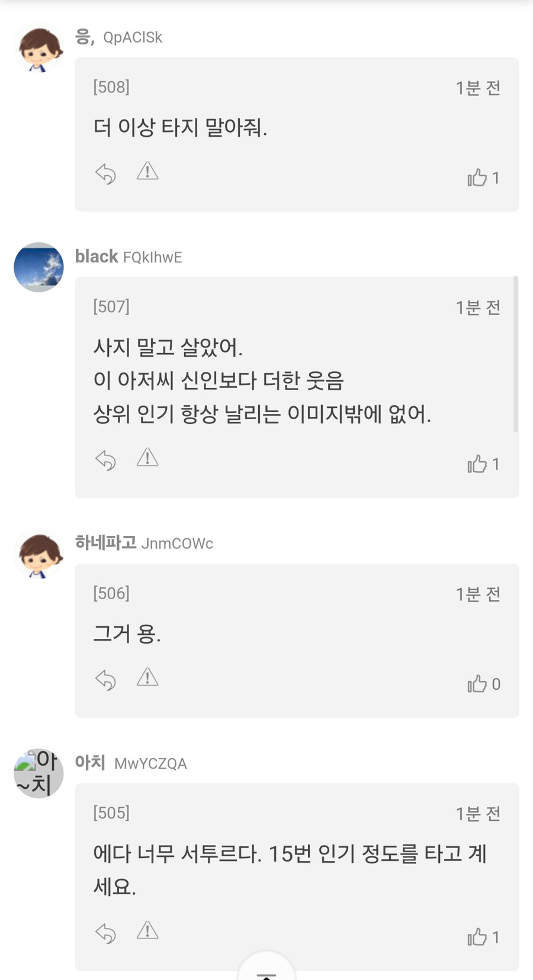This screenshot has width=533, height=980.
Task: Click the reply arrow on 아치's comment
Action: [105, 933]
